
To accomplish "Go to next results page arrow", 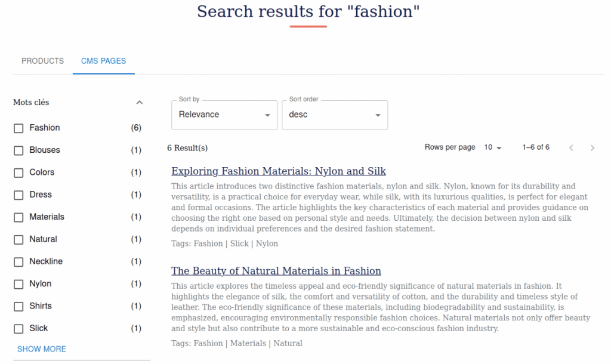I will (592, 148).
